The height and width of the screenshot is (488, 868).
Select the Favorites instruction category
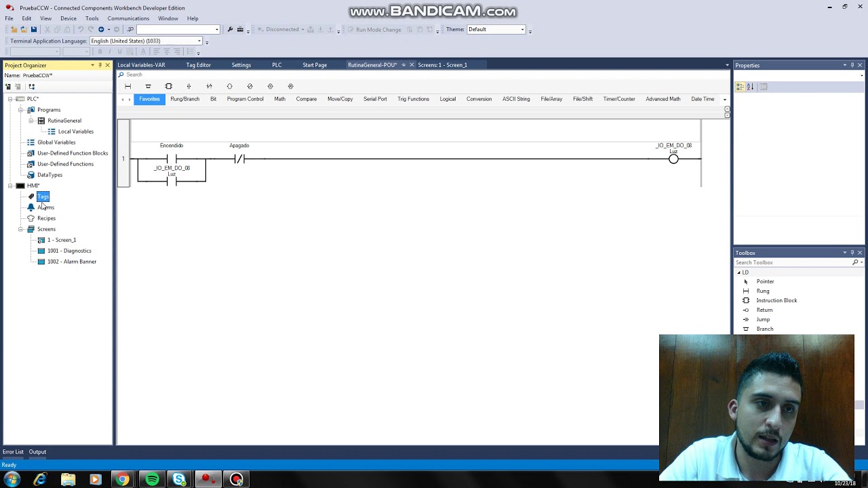click(x=149, y=99)
